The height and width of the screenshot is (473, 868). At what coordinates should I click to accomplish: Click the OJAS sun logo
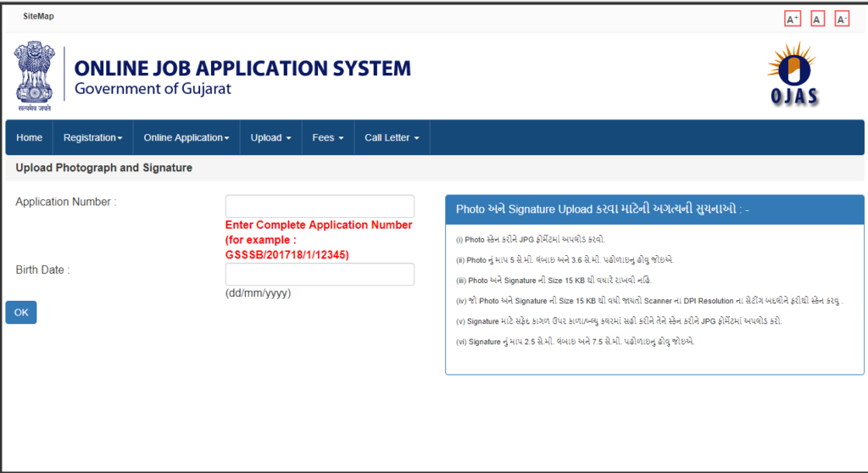tap(793, 73)
